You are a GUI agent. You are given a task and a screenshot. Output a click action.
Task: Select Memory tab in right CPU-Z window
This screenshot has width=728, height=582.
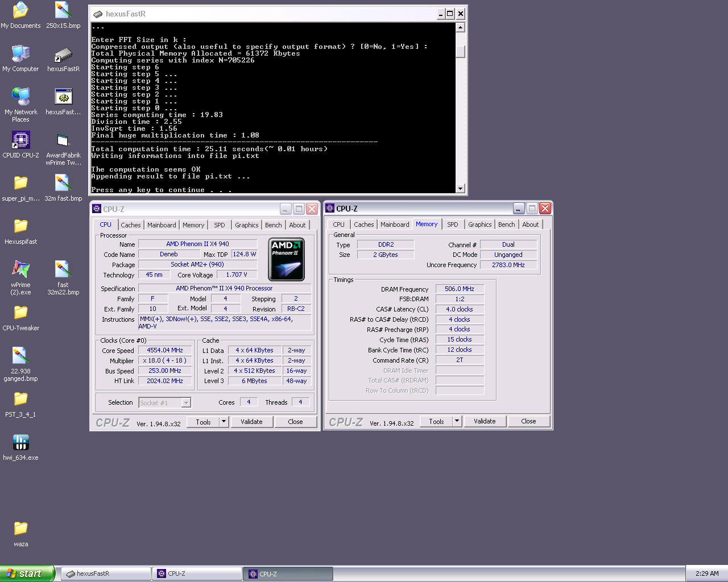(x=427, y=224)
